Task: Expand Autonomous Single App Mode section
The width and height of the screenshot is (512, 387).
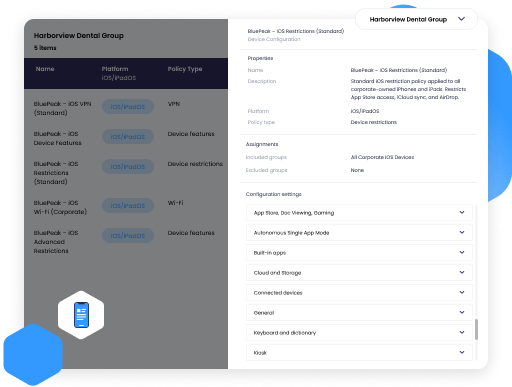Action: click(x=359, y=233)
